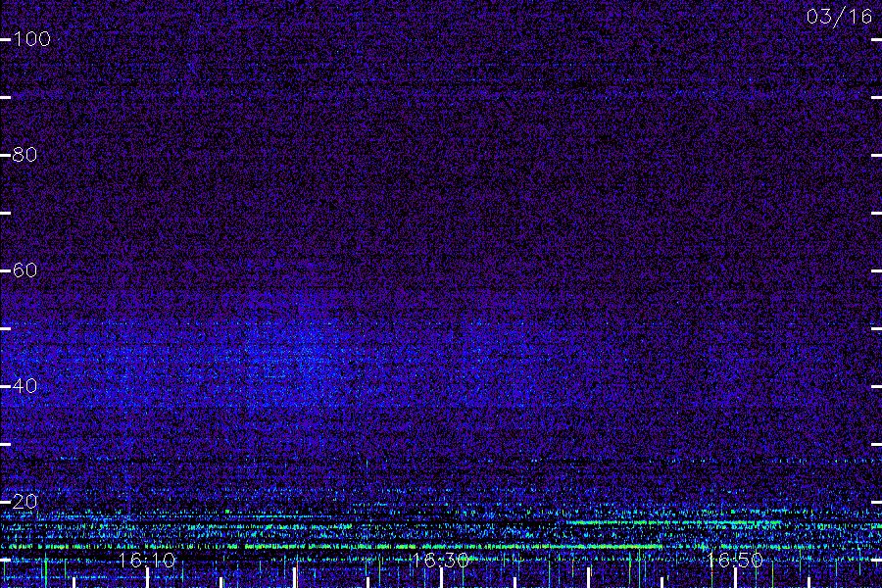
Task: Click the 16:50 time axis label
Action: pyautogui.click(x=735, y=560)
